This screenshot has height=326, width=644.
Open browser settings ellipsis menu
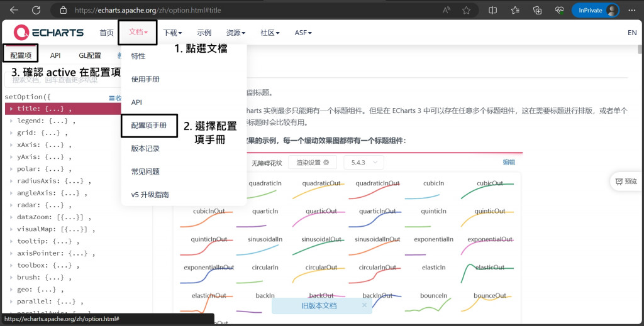pos(631,10)
